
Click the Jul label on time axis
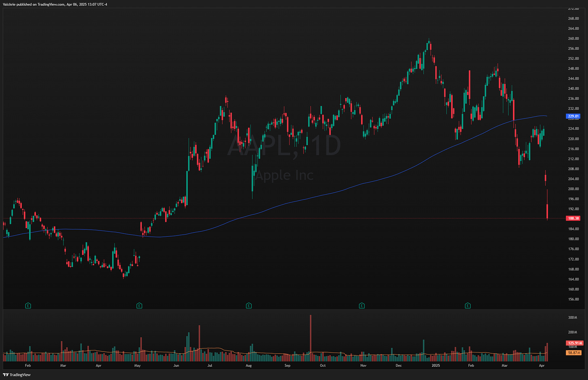(210, 365)
